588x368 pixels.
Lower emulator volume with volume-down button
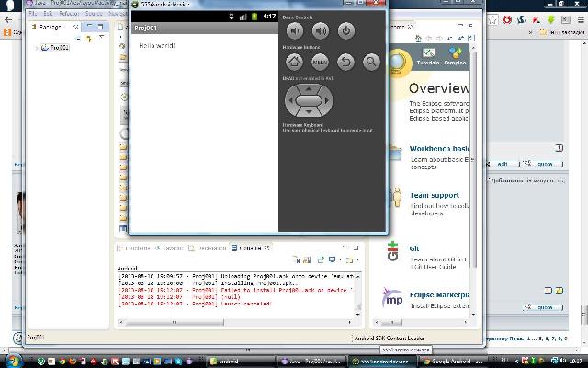click(x=295, y=30)
